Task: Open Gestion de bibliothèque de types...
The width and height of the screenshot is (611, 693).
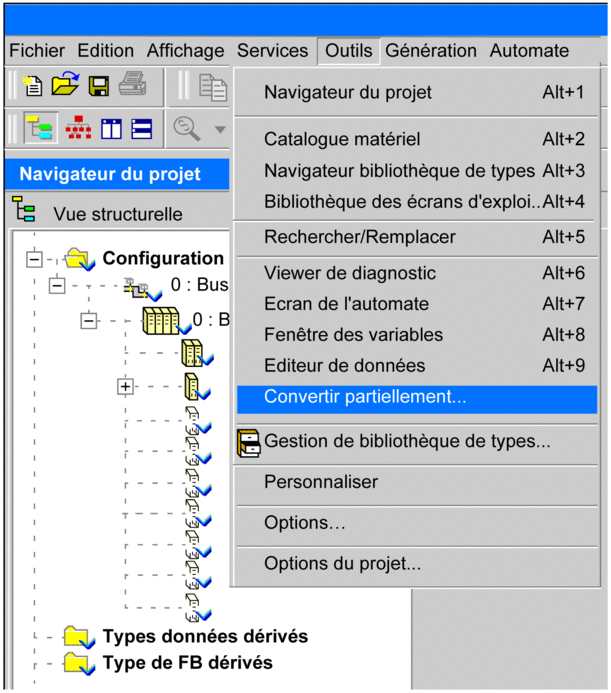Action: coord(406,440)
